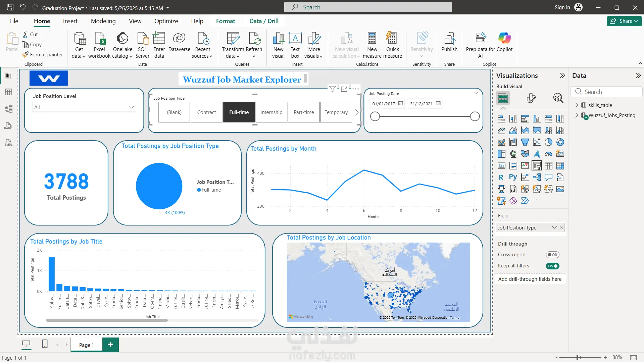644x362 pixels.
Task: Open the Job Position Type field dropdown
Action: [x=554, y=227]
